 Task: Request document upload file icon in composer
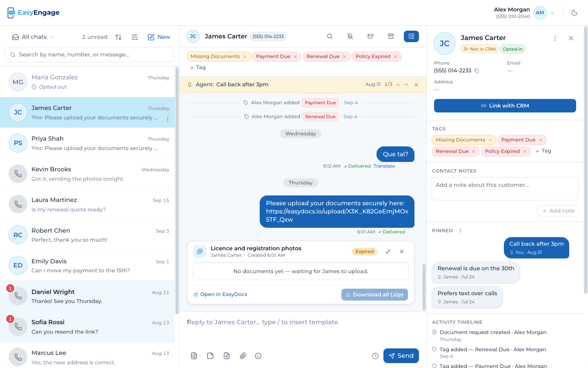pos(227,356)
